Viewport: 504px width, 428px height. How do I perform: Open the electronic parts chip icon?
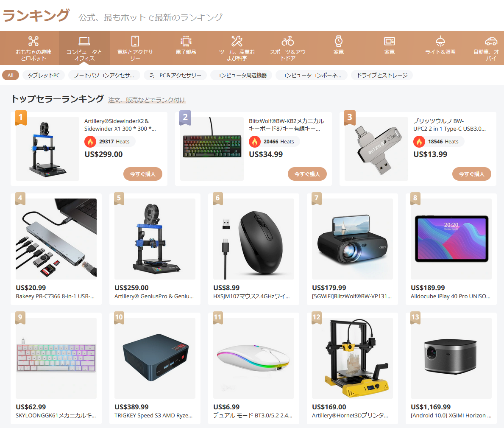(186, 41)
